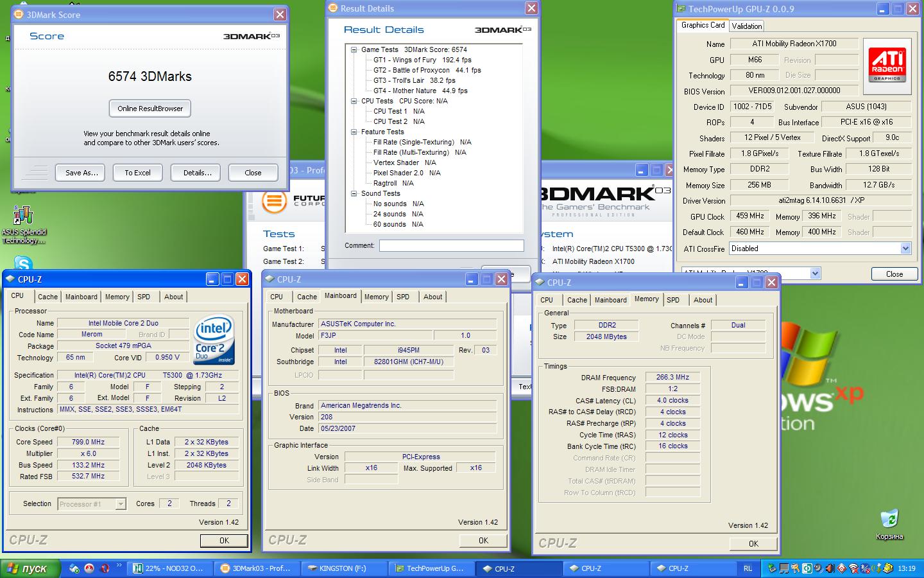Image resolution: width=924 pixels, height=578 pixels.
Task: Open the ATI CrossFire dropdown in GPU-Z
Action: 905,249
